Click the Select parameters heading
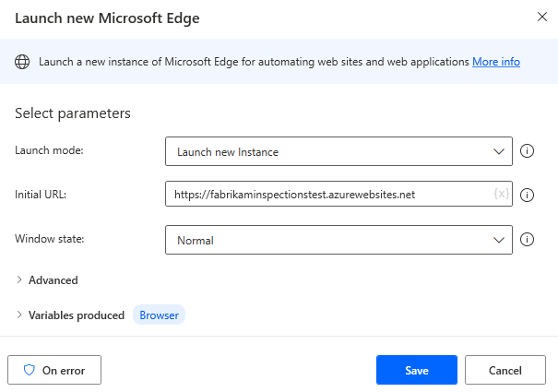 (72, 113)
